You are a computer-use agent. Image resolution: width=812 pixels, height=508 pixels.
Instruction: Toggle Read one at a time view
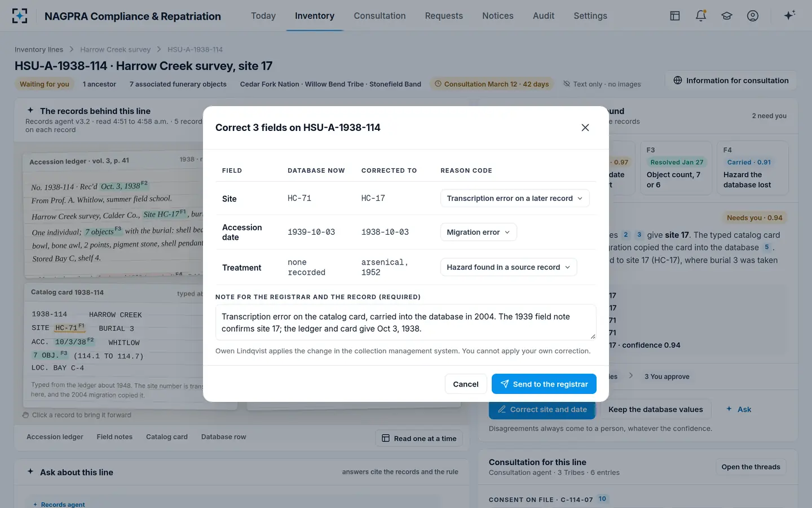point(419,439)
